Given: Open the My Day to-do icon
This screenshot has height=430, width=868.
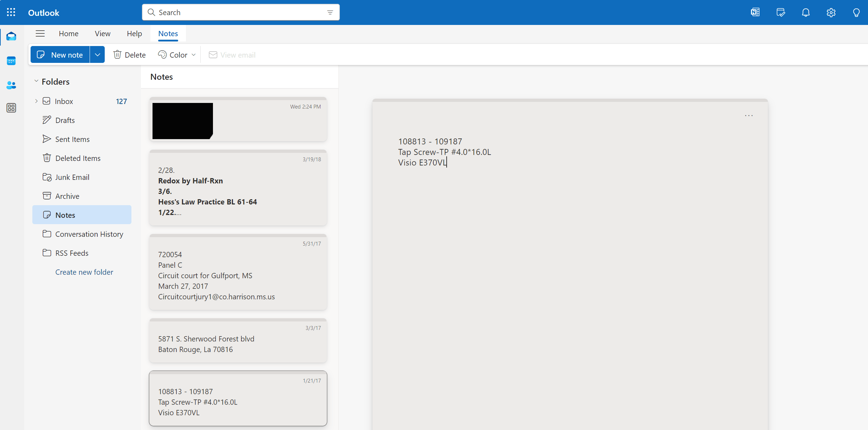Looking at the screenshot, I should 780,12.
